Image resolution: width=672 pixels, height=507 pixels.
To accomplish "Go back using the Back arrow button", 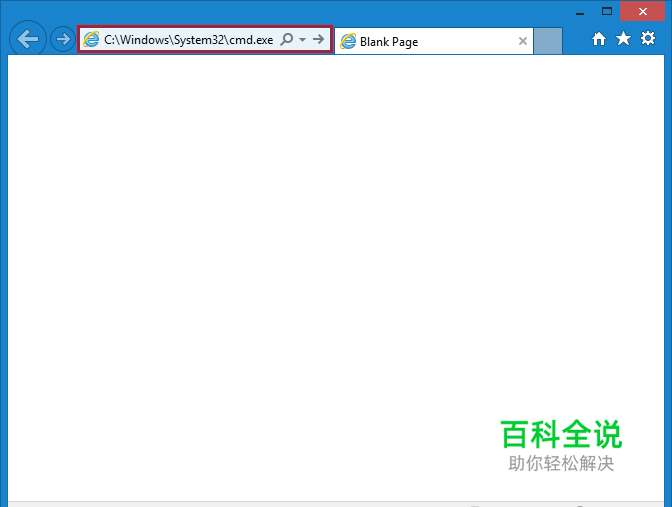I will tap(28, 39).
